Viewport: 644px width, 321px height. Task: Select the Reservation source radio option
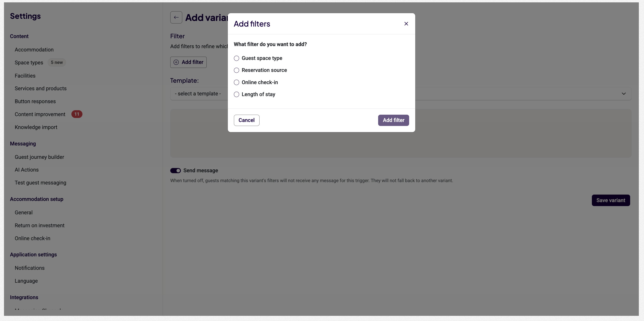[x=236, y=70]
